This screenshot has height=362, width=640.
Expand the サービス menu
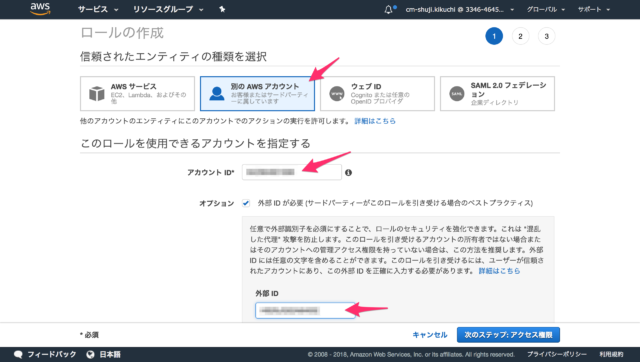98,9
